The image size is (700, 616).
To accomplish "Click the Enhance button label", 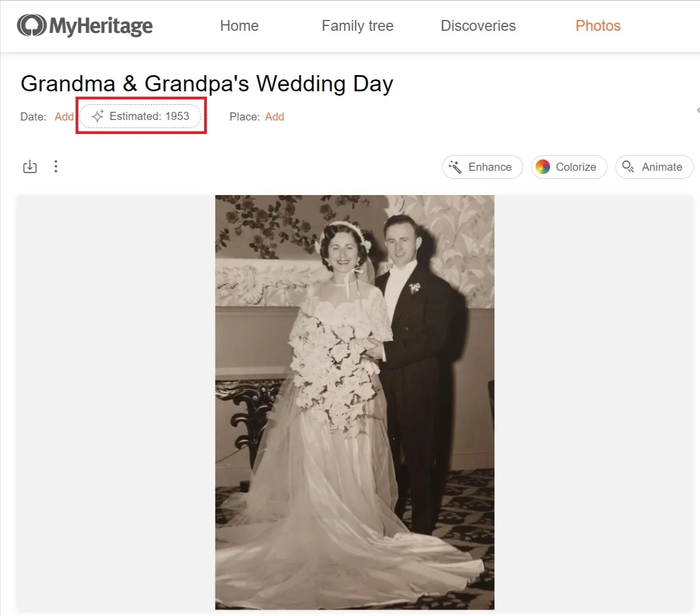I will click(x=490, y=167).
